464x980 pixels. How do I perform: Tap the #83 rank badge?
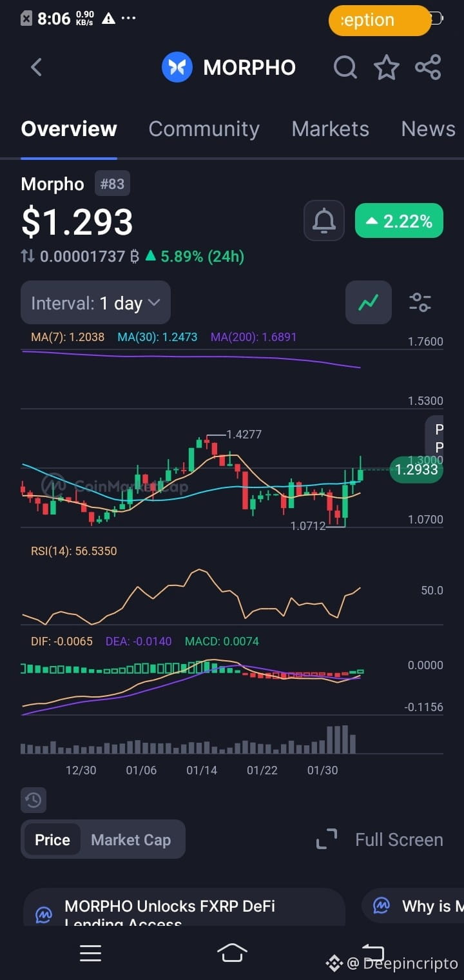pos(112,184)
